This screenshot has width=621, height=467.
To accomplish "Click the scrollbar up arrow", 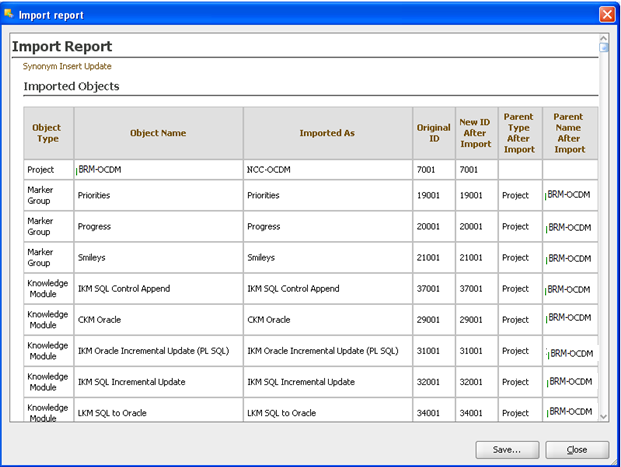I will point(604,38).
